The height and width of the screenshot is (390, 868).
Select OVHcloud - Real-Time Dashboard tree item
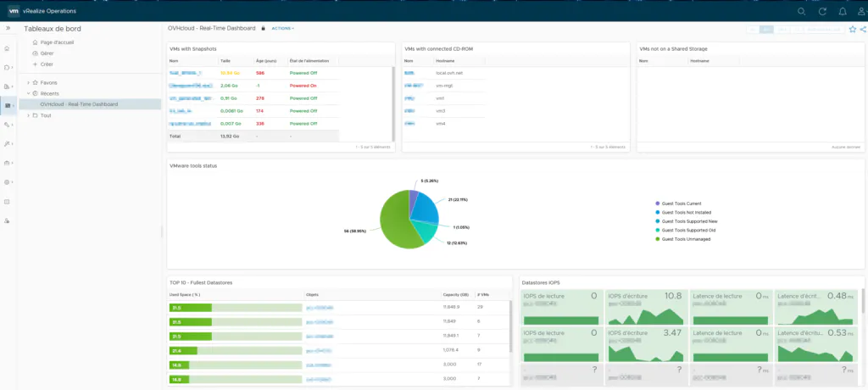[x=79, y=104]
